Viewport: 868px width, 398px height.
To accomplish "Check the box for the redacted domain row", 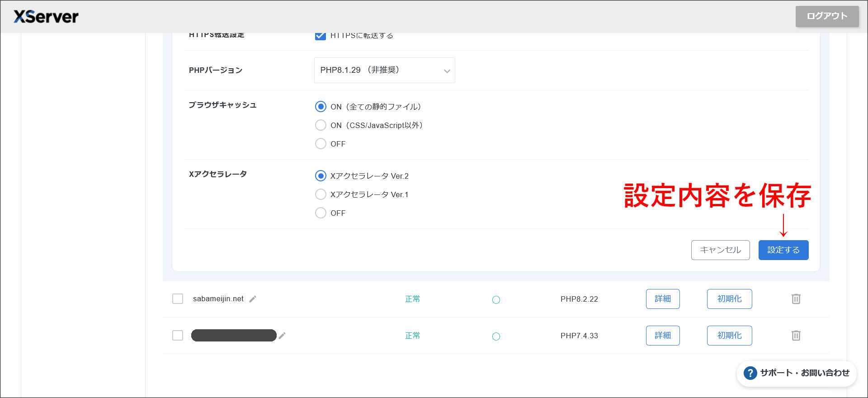I will pos(178,336).
